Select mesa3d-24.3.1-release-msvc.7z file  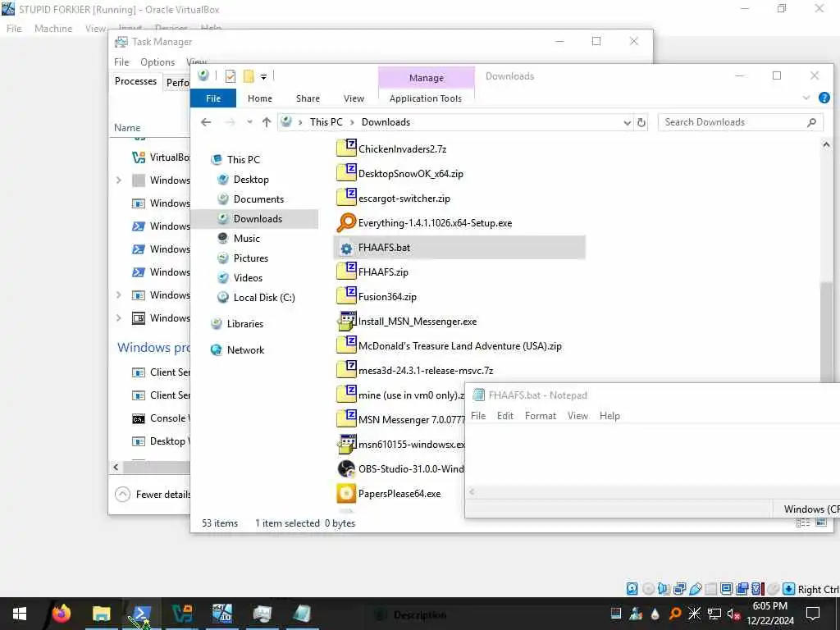(x=426, y=371)
